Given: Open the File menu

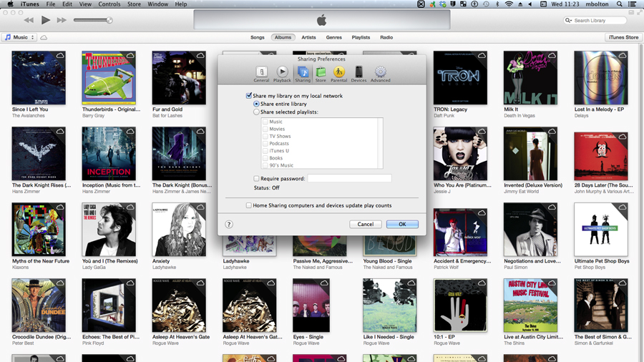Looking at the screenshot, I should [51, 4].
